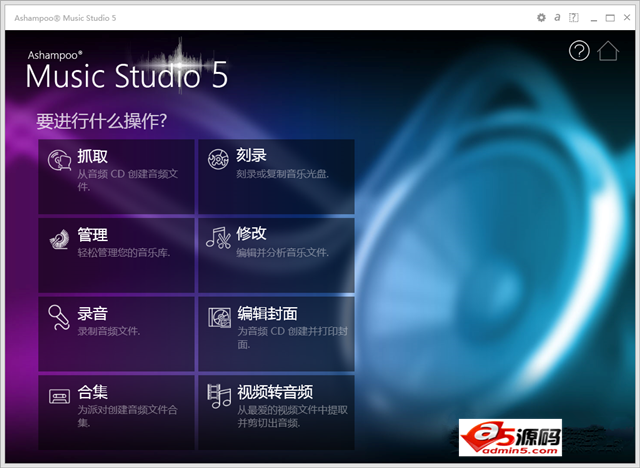The image size is (640, 468).
Task: Go to home screen via house icon
Action: click(x=608, y=51)
